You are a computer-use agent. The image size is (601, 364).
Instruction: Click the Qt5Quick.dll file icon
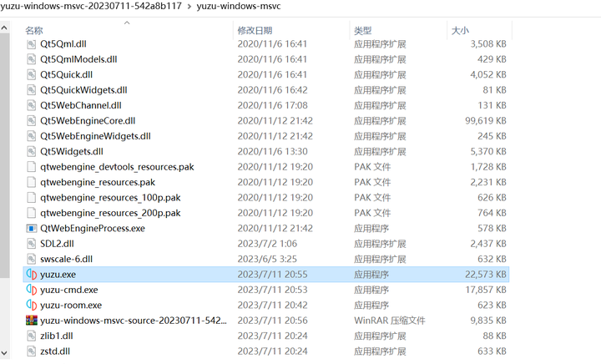(x=32, y=74)
